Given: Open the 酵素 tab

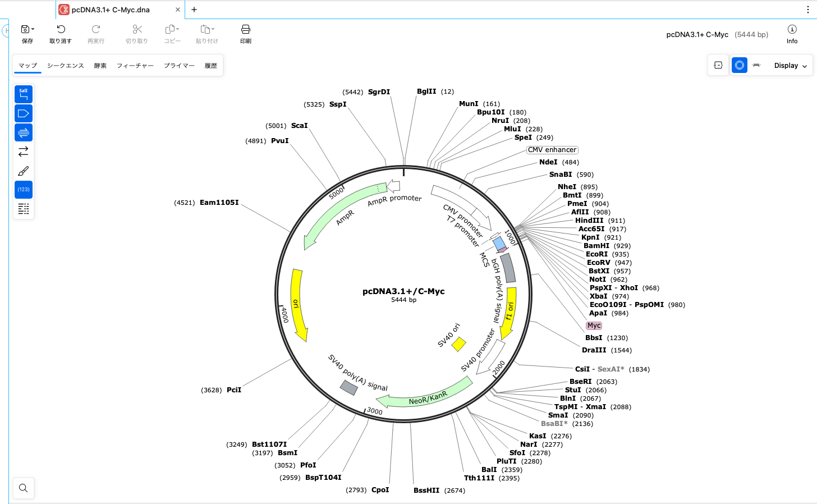Looking at the screenshot, I should point(100,66).
